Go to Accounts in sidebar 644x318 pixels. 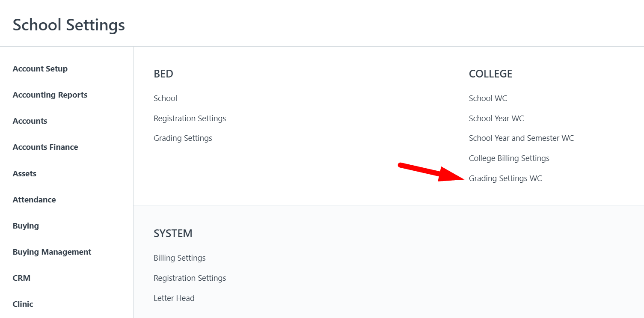[30, 121]
